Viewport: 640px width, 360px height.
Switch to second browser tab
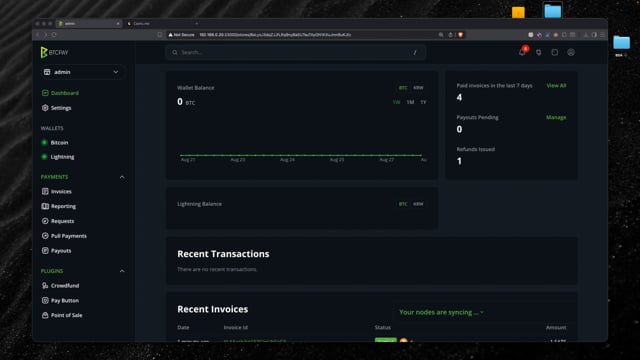click(x=162, y=24)
